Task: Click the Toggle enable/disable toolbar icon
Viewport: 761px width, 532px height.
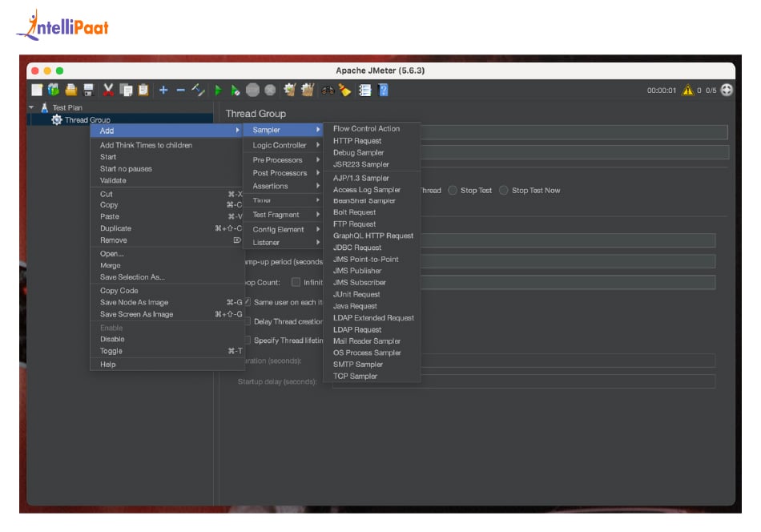Action: coord(198,90)
